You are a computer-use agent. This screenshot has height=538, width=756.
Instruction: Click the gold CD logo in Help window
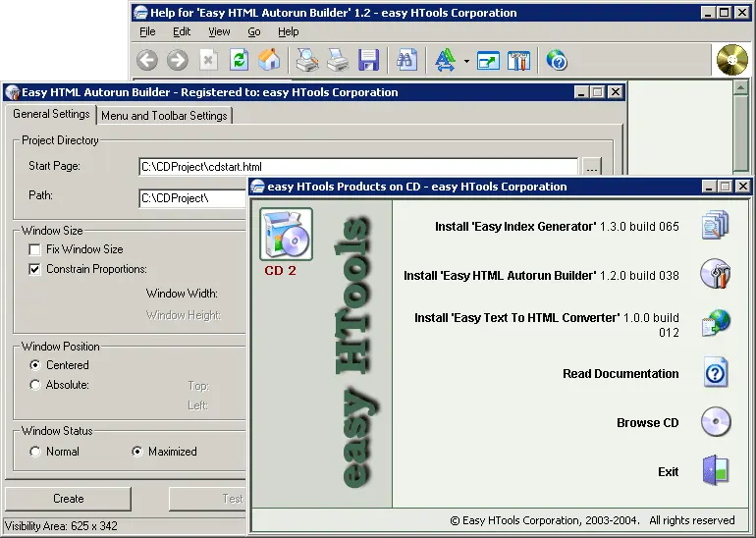[x=731, y=60]
